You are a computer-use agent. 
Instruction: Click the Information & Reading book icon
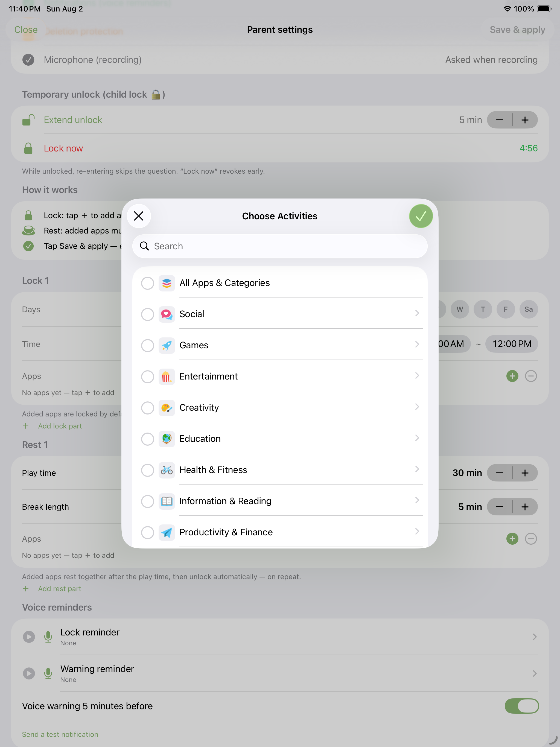pyautogui.click(x=167, y=501)
